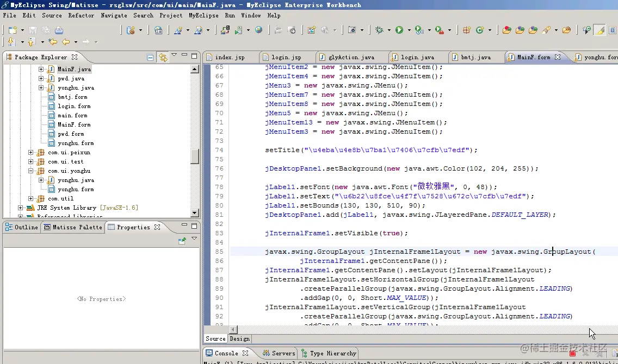Image resolution: width=618 pixels, height=364 pixels.
Task: Click the Back navigation arrow icon
Action: point(66,42)
